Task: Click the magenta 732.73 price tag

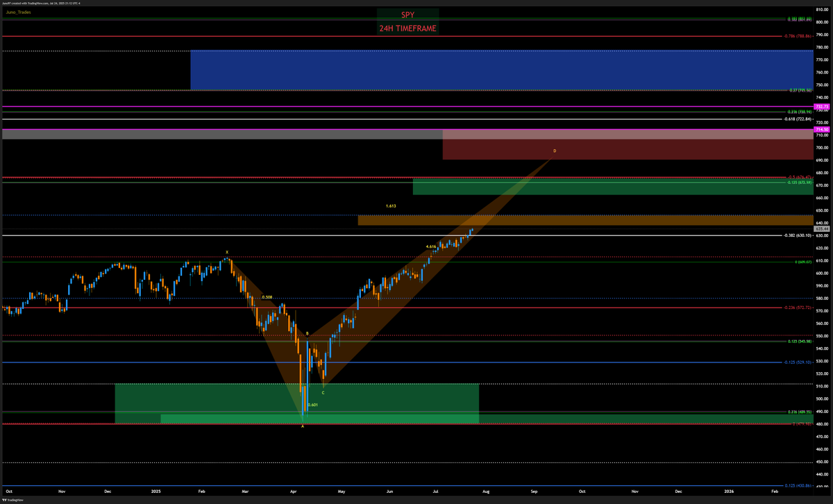Action: coord(822,106)
